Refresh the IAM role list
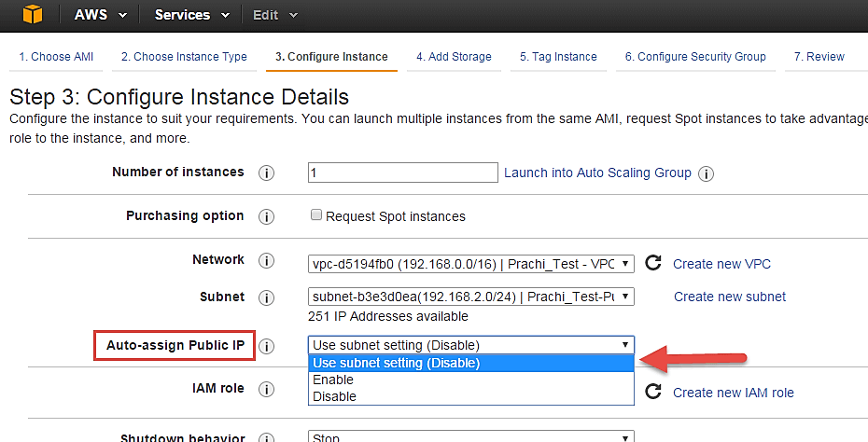The image size is (868, 442). tap(653, 392)
